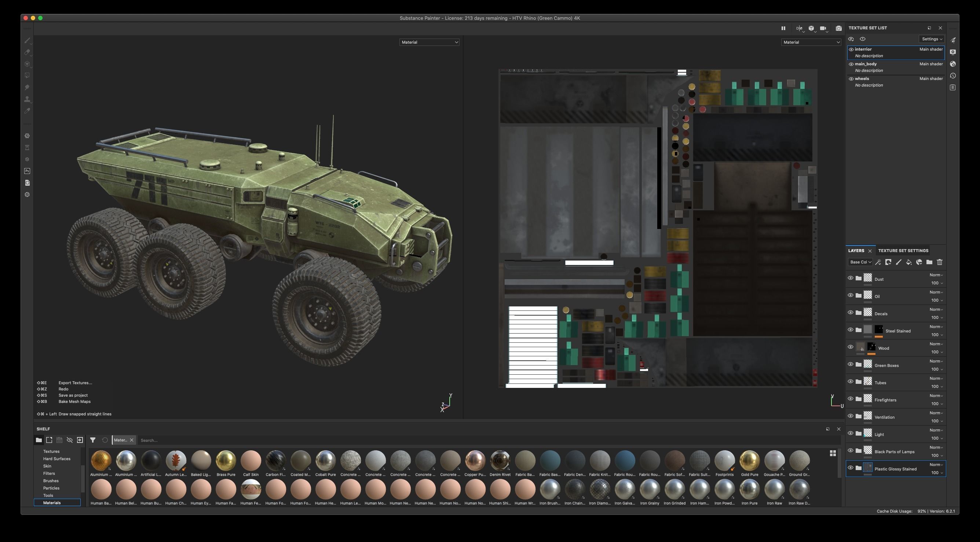Create a new folder in Layers panel
Screen dimensions: 980x542
929,262
